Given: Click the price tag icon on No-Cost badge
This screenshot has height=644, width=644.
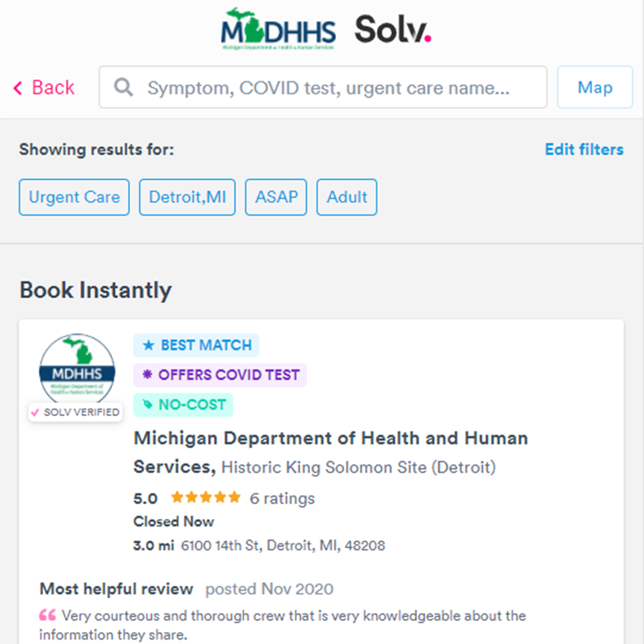Looking at the screenshot, I should point(147,404).
